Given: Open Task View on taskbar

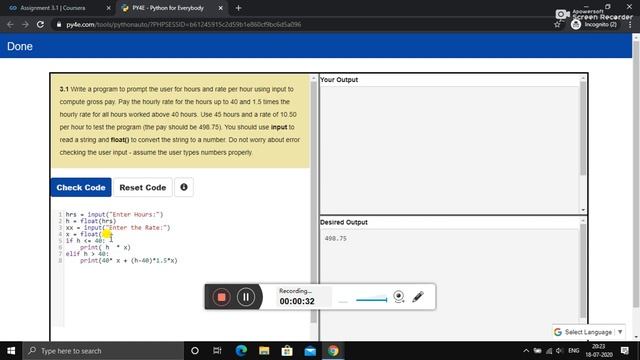Looking at the screenshot, I should pos(217,351).
